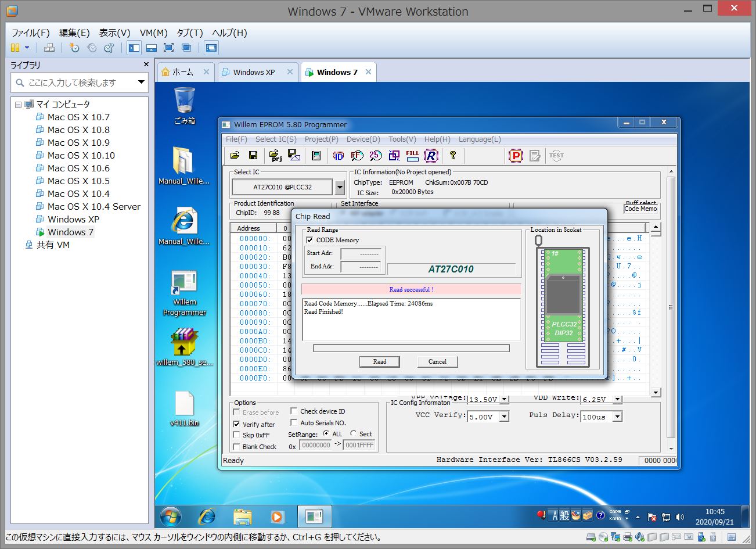Open dropdown beside VMware pause button
This screenshot has width=756, height=549.
pyautogui.click(x=27, y=48)
